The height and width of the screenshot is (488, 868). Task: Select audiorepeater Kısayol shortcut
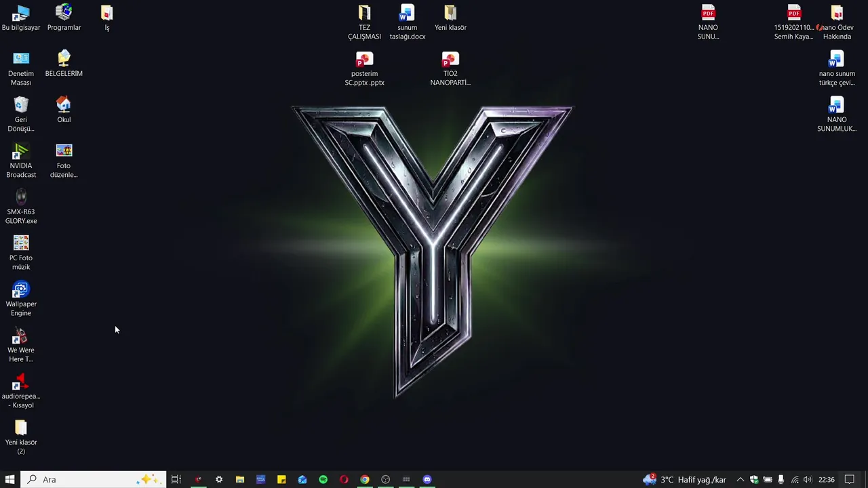click(x=21, y=391)
